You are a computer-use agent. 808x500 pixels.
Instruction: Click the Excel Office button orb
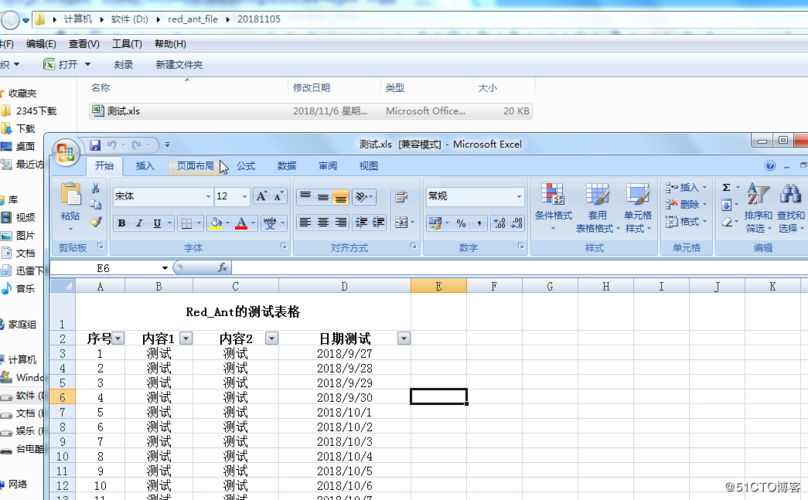click(x=66, y=153)
